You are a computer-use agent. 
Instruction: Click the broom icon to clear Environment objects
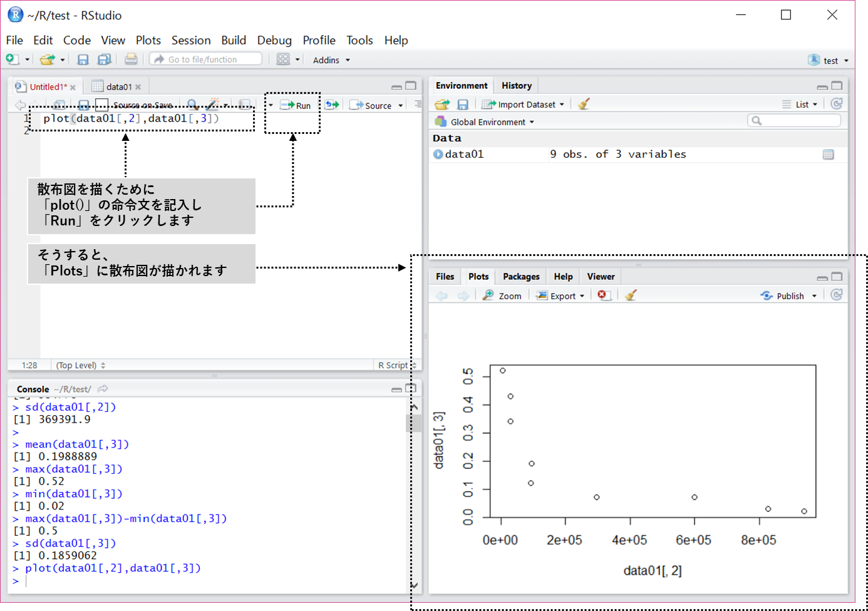584,105
